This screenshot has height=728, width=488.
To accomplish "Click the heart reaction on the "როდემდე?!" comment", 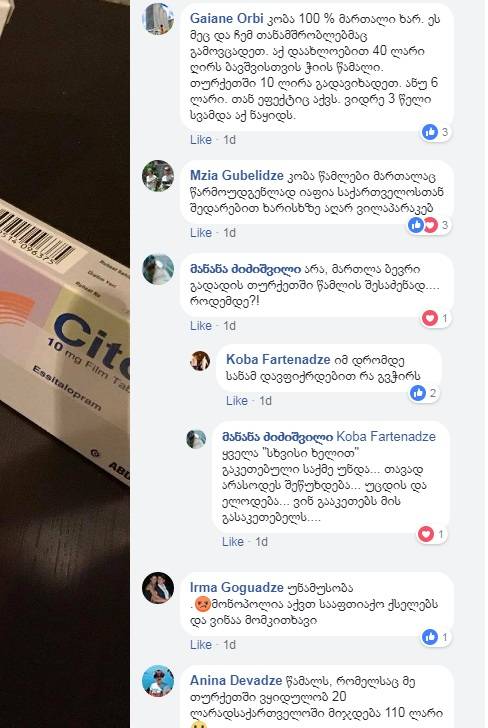I will pos(436,318).
